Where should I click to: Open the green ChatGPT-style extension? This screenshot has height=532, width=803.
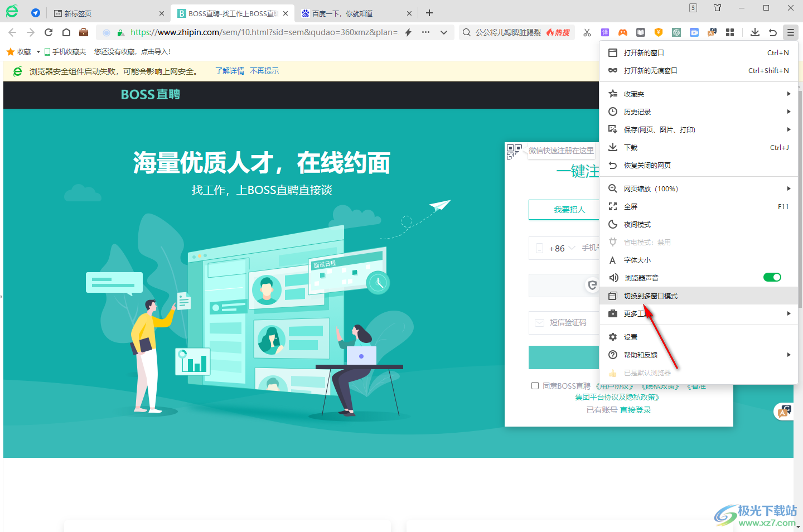tap(676, 32)
